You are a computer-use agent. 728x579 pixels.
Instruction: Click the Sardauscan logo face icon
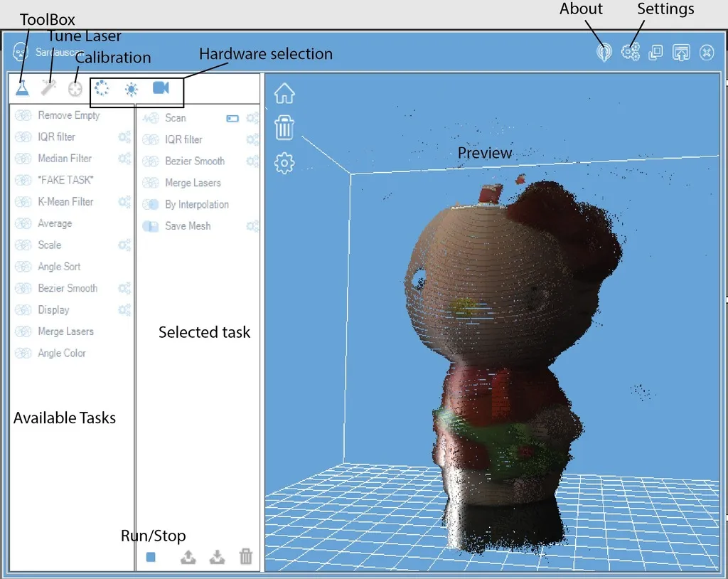tap(21, 52)
